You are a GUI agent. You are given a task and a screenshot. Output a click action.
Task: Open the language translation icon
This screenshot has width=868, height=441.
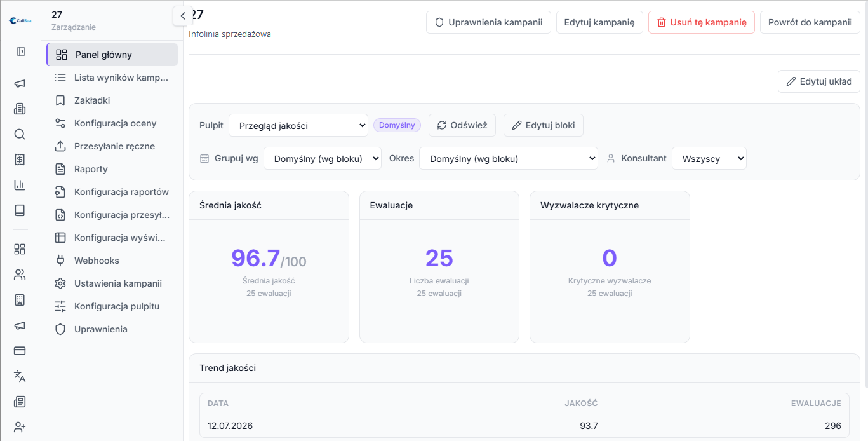(x=20, y=376)
